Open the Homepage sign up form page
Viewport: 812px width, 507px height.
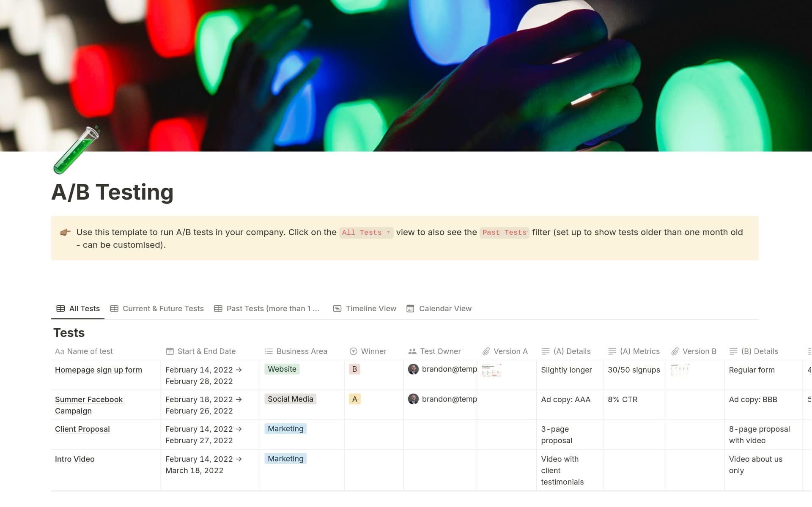click(99, 370)
